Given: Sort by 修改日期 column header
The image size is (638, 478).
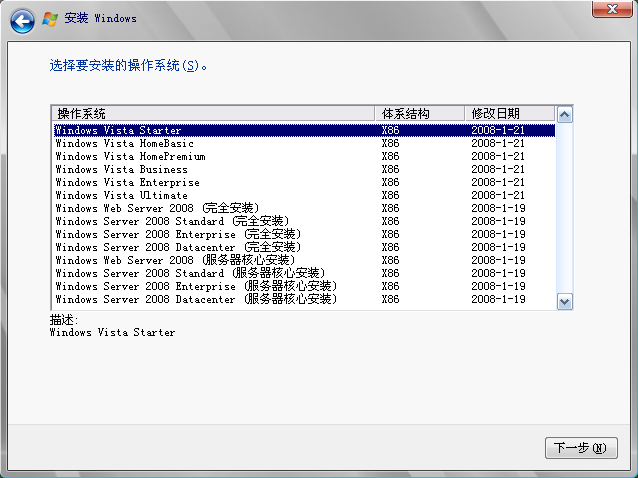Looking at the screenshot, I should point(510,113).
